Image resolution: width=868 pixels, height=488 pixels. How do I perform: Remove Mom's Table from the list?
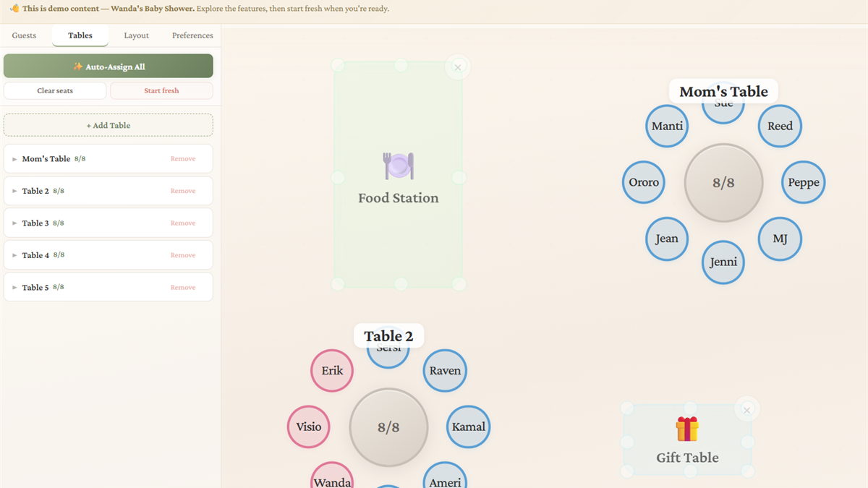(183, 159)
